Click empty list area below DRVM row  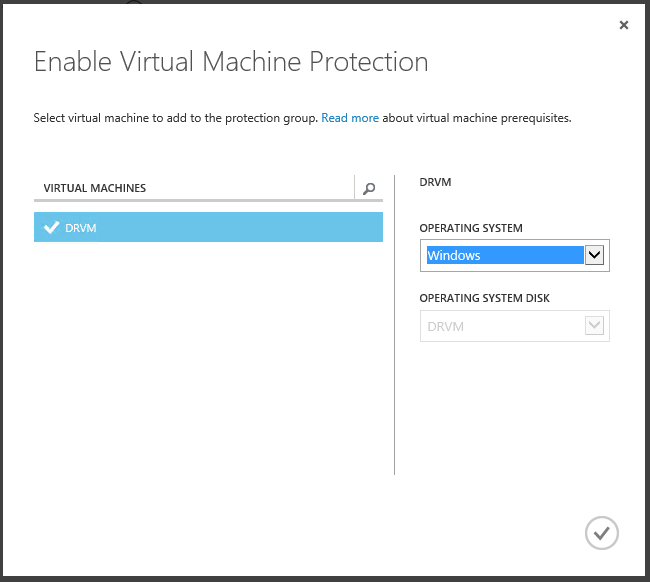(x=208, y=350)
